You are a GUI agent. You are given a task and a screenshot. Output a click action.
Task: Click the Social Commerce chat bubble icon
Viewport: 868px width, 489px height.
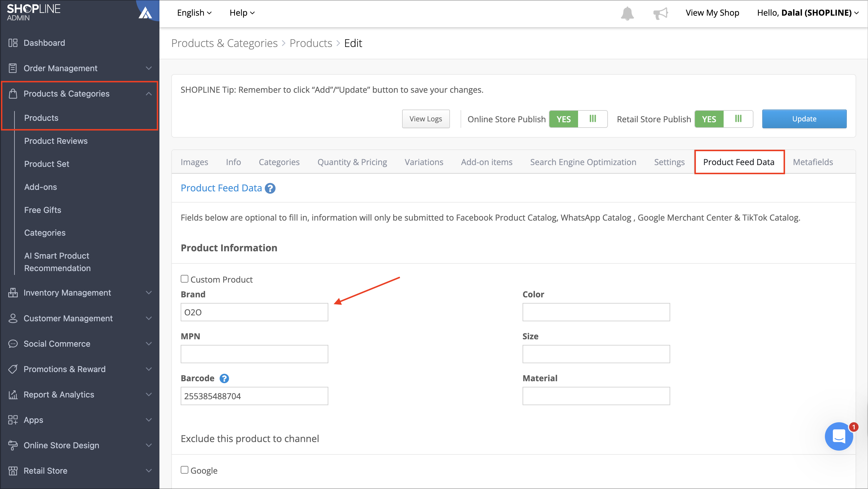pyautogui.click(x=13, y=344)
